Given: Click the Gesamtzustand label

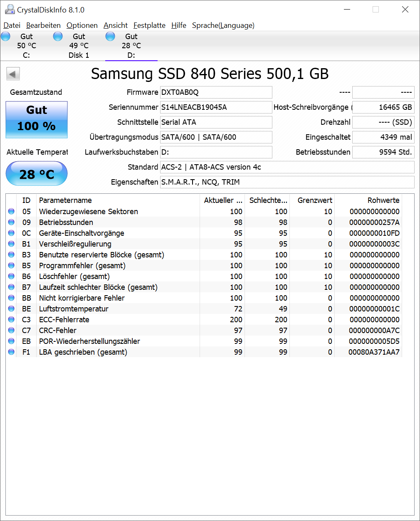Looking at the screenshot, I should [36, 92].
